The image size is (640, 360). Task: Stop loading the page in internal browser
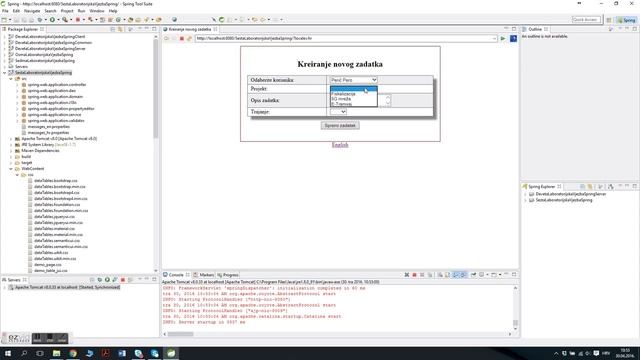182,38
